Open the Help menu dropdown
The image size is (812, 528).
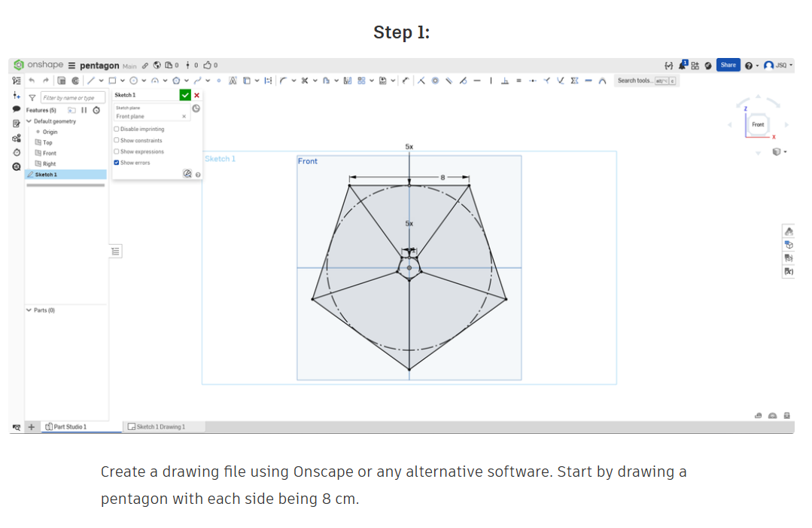tap(751, 66)
